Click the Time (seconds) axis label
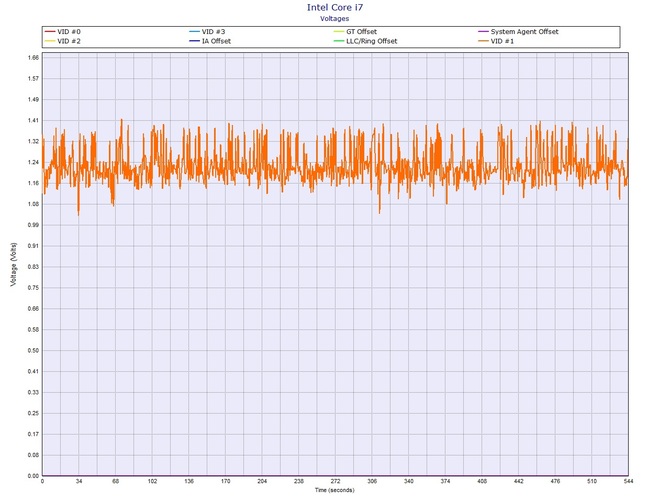Viewport: 670px width, 502px height. click(335, 490)
